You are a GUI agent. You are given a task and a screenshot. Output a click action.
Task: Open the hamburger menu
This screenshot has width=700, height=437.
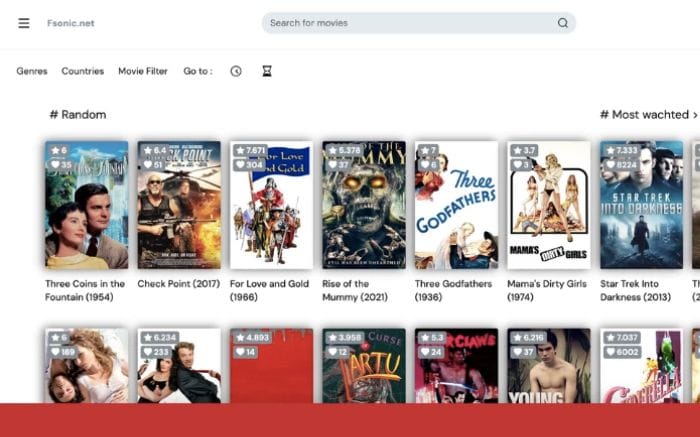click(x=24, y=23)
